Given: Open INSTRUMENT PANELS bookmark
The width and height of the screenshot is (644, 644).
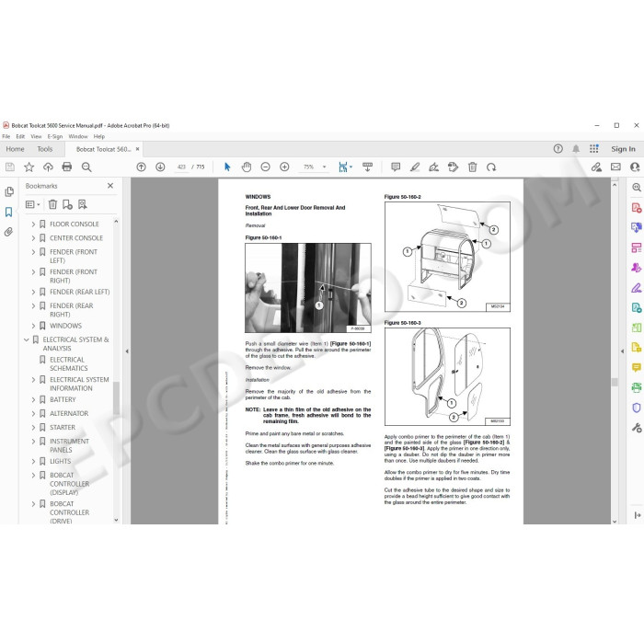Looking at the screenshot, I should tap(69, 445).
